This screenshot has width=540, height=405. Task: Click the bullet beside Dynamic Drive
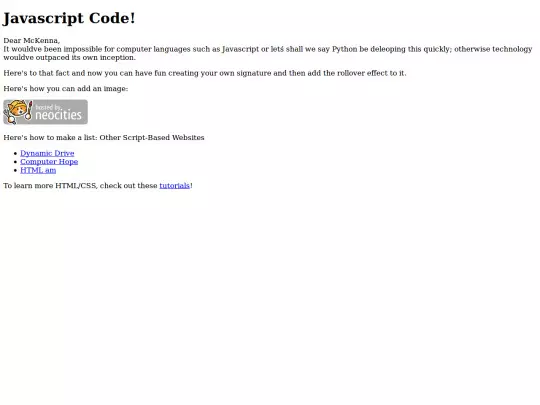click(x=15, y=154)
